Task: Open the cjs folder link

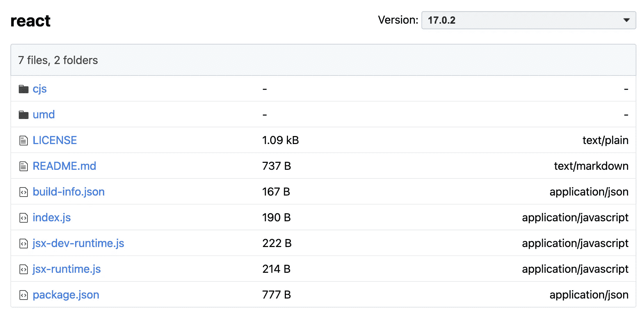Action: click(x=40, y=89)
